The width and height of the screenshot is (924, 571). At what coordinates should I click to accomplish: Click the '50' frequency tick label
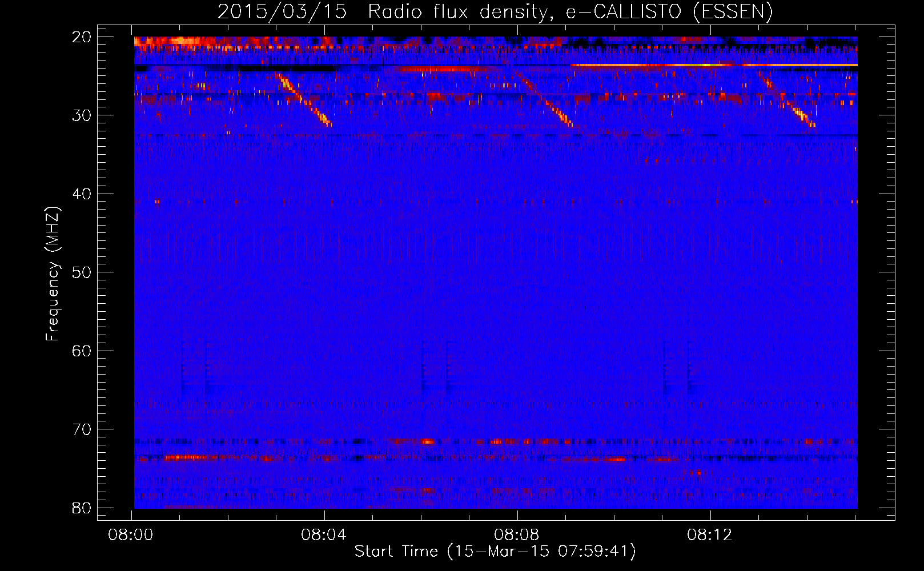tap(82, 272)
